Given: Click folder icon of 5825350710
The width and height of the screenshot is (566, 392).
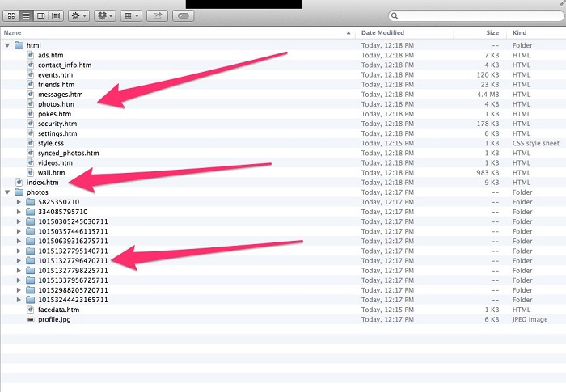Looking at the screenshot, I should (31, 202).
